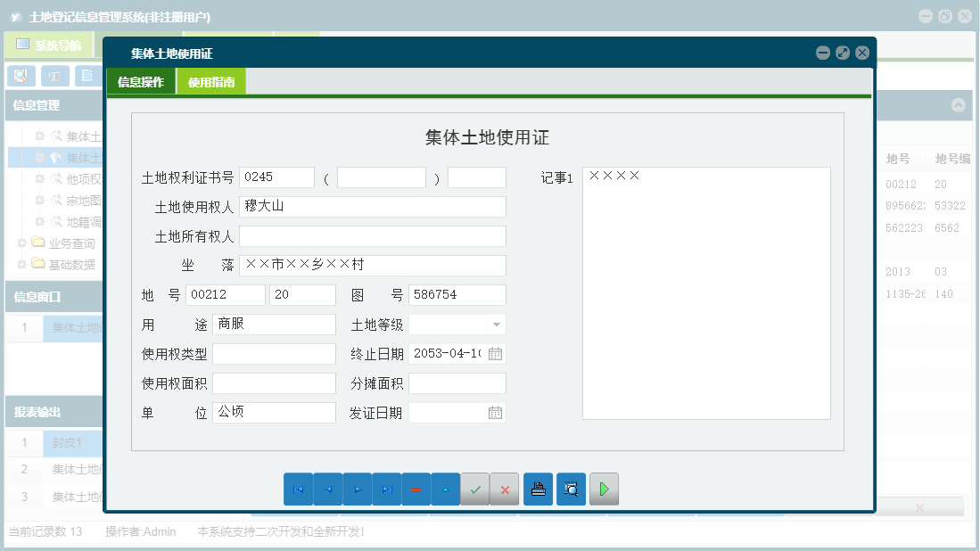The height and width of the screenshot is (551, 980).
Task: Click the field inside parentheses
Action: tap(382, 177)
